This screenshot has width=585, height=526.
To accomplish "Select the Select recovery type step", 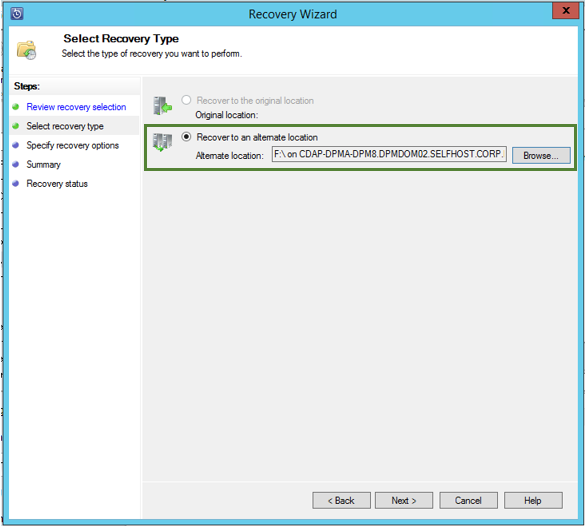I will 65,126.
